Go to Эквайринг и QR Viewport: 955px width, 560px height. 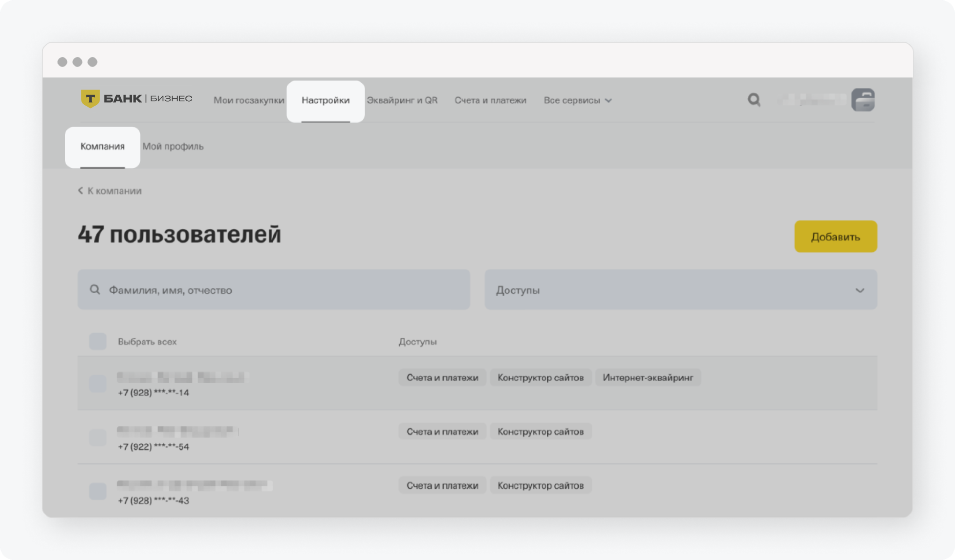[x=402, y=100]
